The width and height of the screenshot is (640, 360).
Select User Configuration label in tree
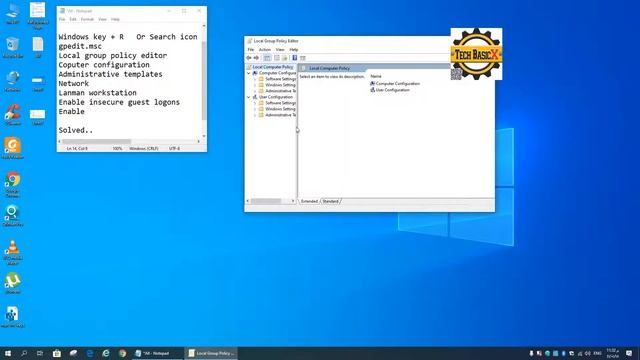pyautogui.click(x=276, y=97)
